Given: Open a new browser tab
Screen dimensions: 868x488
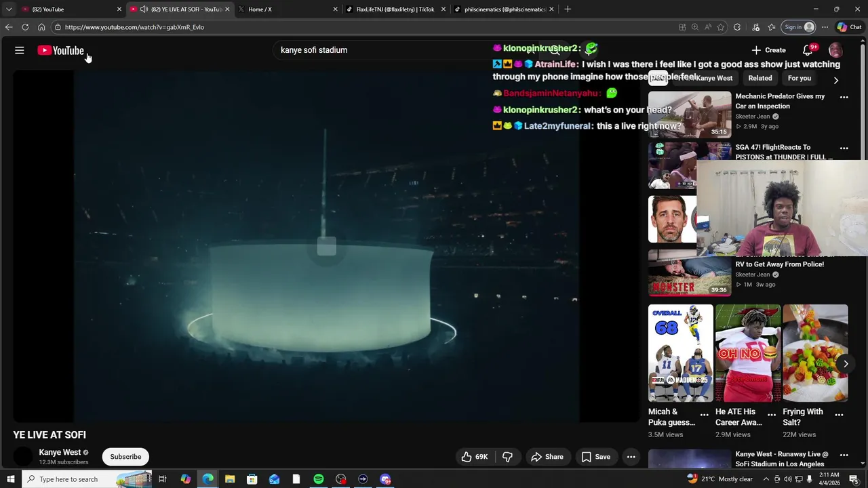Looking at the screenshot, I should [568, 9].
